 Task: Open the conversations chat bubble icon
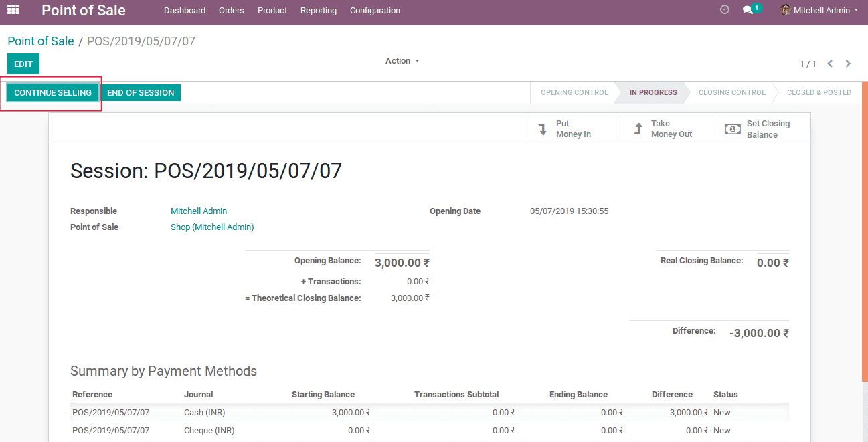pos(748,11)
